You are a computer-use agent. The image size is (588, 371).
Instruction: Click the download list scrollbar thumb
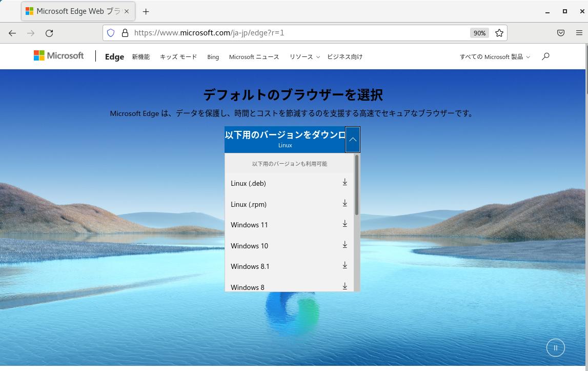[357, 185]
